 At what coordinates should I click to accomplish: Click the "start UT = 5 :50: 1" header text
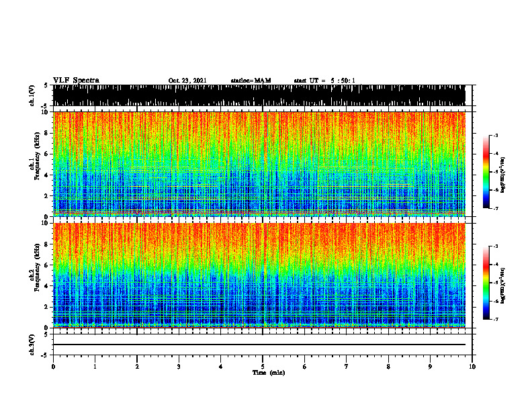tap(324, 81)
